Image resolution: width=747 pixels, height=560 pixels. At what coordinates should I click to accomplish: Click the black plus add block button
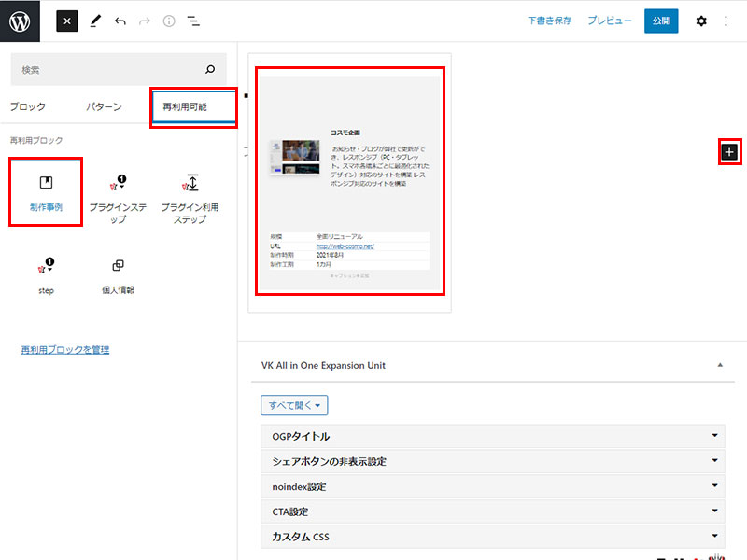click(x=729, y=151)
